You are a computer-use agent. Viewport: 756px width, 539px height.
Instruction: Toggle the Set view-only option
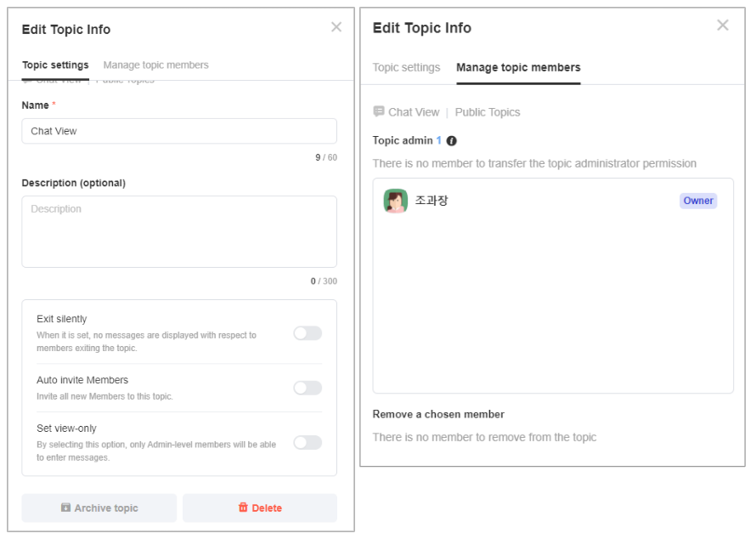pyautogui.click(x=307, y=442)
